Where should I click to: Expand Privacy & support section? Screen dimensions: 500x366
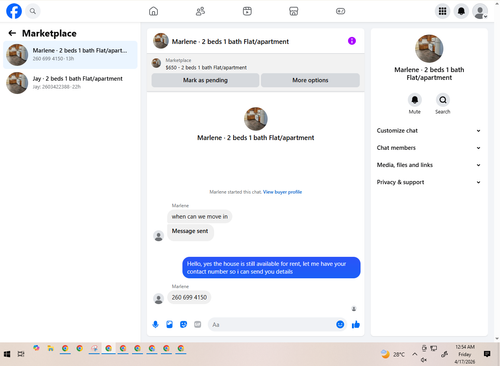point(429,182)
